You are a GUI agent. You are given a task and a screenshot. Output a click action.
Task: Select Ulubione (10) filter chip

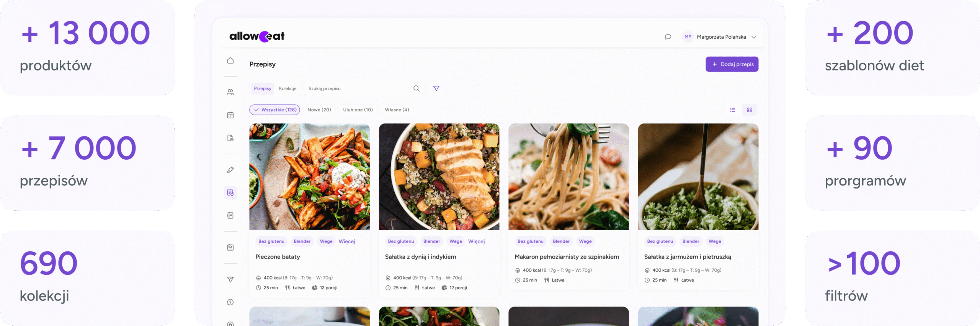click(358, 110)
